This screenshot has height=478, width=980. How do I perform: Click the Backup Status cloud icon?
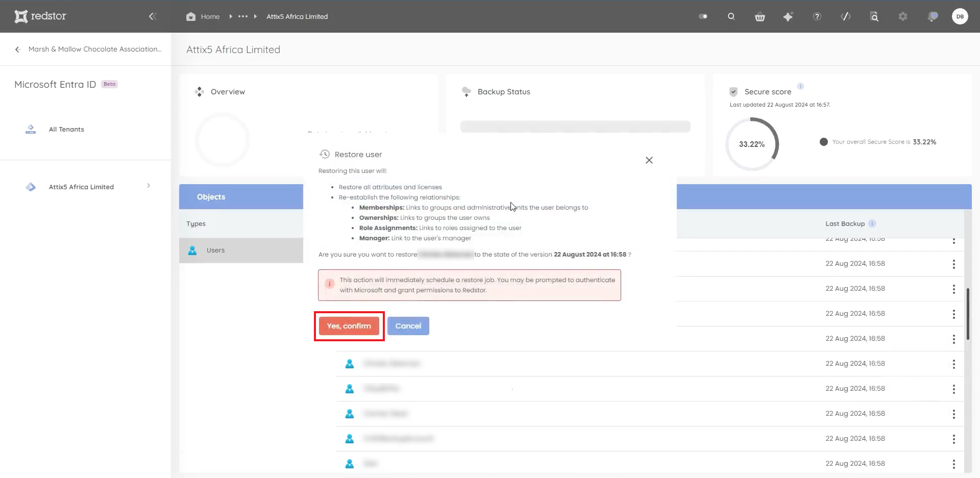[466, 92]
